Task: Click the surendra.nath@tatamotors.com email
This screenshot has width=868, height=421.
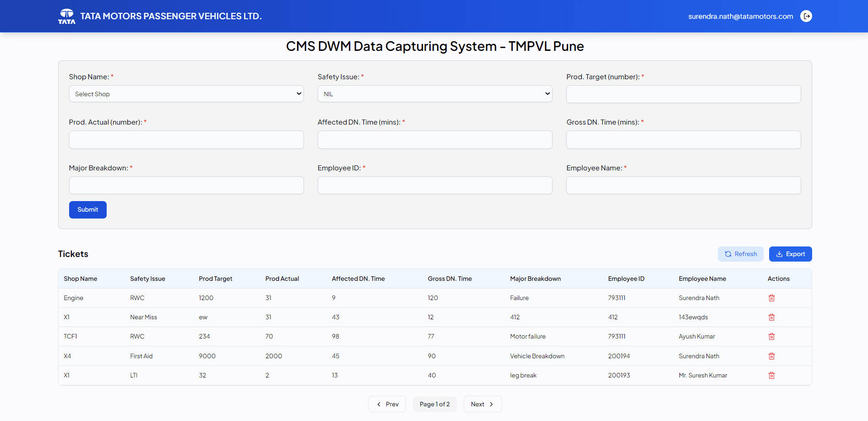Action: pos(740,16)
